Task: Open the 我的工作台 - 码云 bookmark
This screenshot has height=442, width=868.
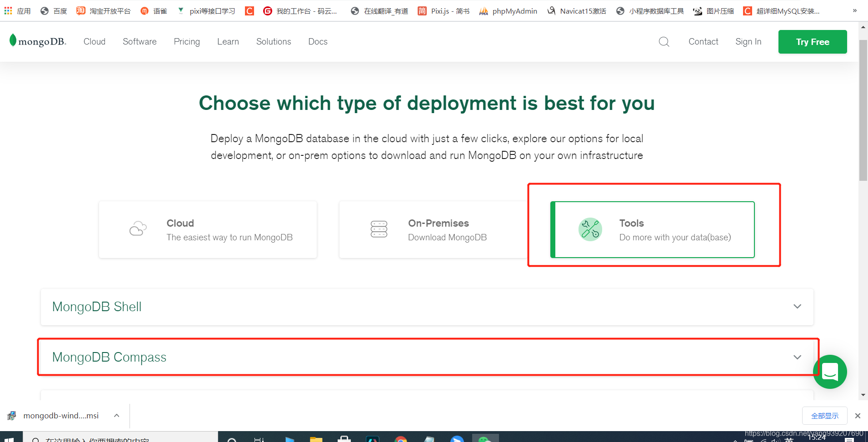Action: [x=300, y=11]
